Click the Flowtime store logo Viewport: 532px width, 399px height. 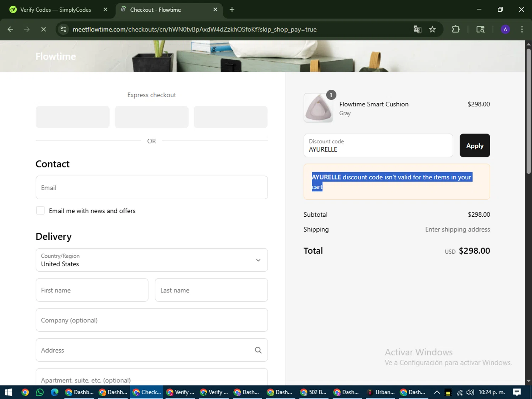[x=56, y=56]
